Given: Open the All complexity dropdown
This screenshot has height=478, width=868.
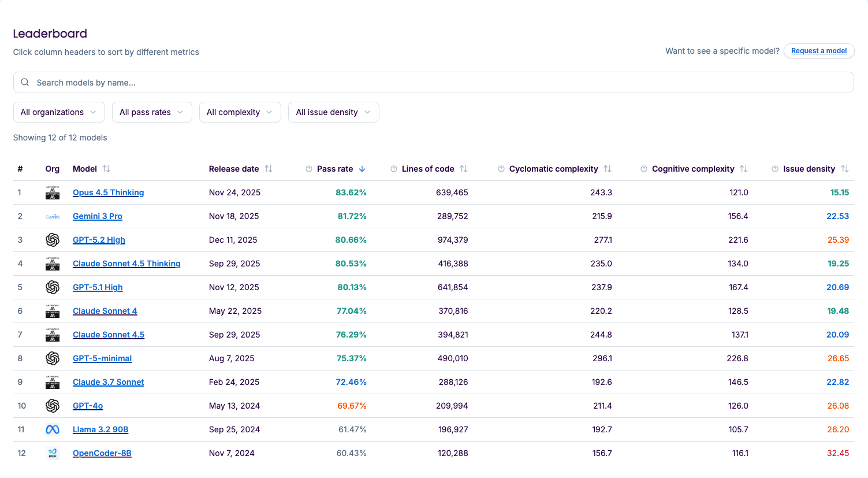Looking at the screenshot, I should [240, 112].
